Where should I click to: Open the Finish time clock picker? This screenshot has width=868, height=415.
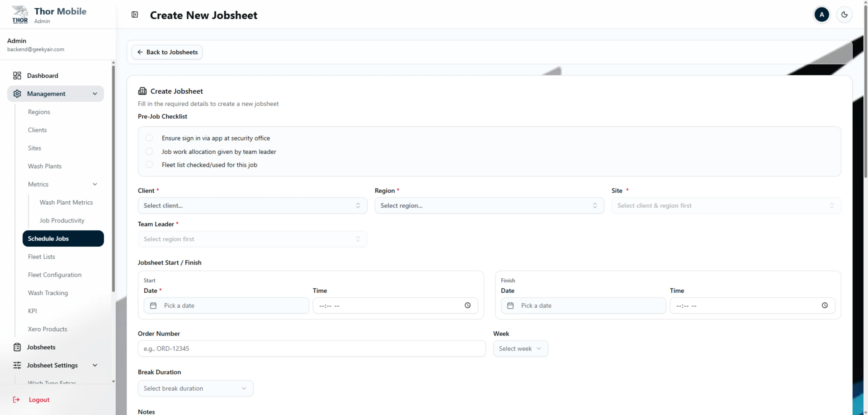point(825,305)
